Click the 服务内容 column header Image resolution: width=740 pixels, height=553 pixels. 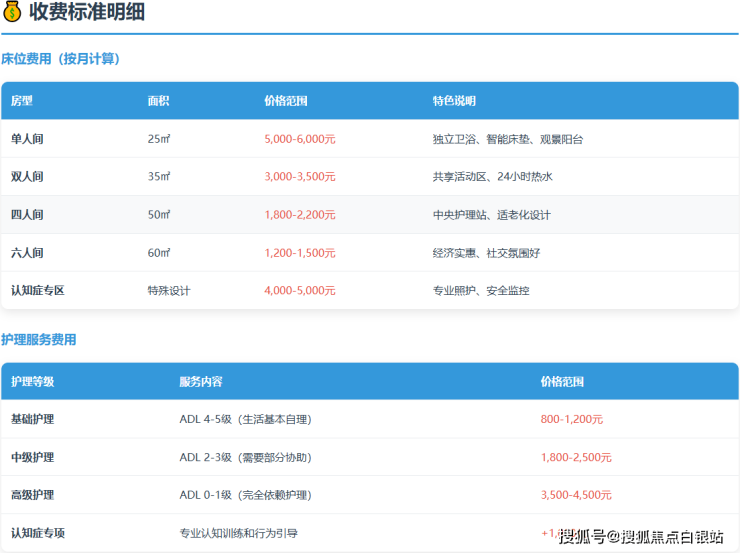[201, 382]
